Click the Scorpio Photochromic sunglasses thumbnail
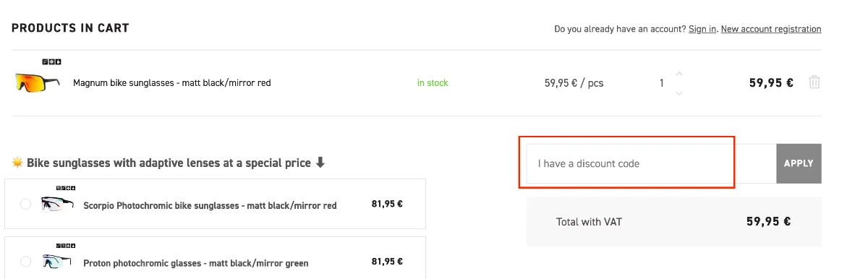 tap(56, 203)
